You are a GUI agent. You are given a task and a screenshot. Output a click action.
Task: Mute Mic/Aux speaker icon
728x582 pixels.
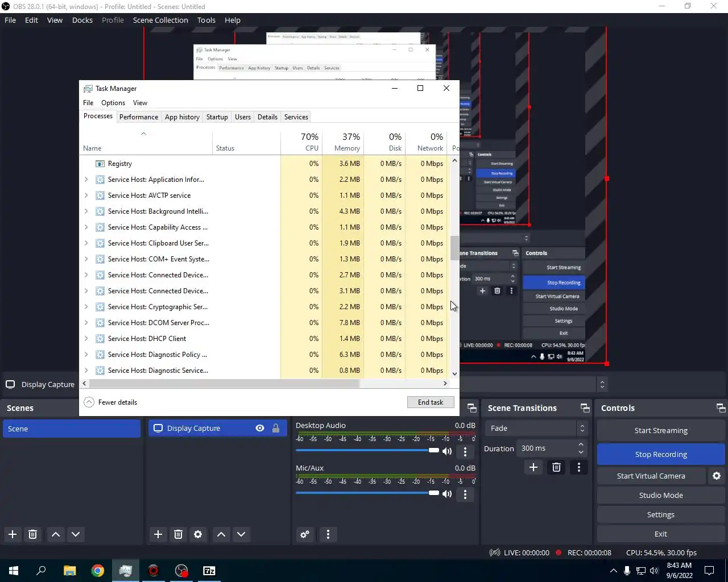[x=447, y=494]
